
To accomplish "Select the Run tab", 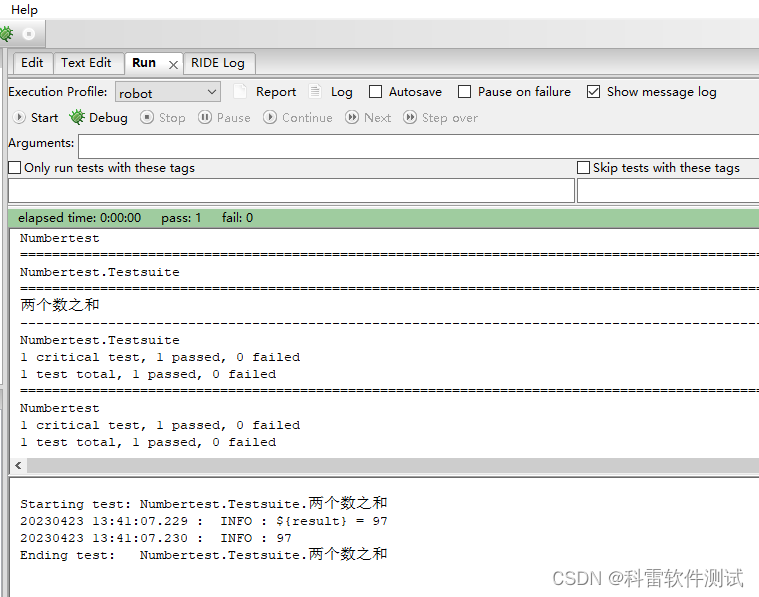I will coord(144,63).
